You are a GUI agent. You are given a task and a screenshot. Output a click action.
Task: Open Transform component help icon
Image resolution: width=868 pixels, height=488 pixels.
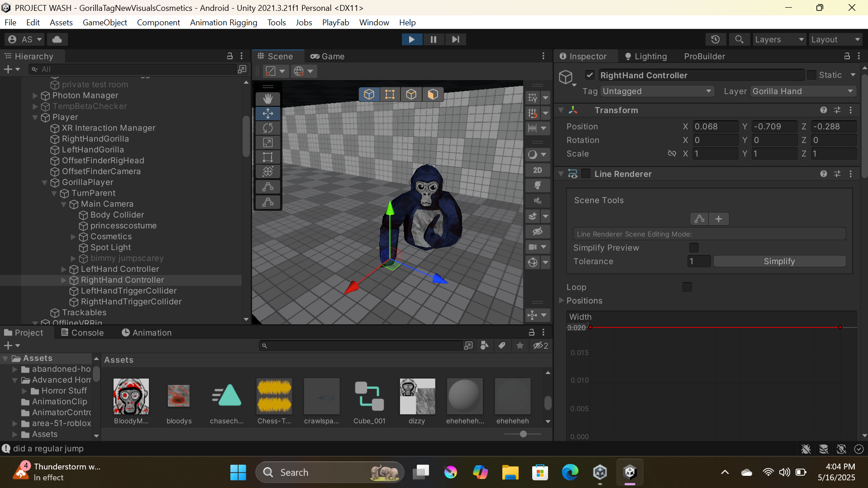coord(824,110)
